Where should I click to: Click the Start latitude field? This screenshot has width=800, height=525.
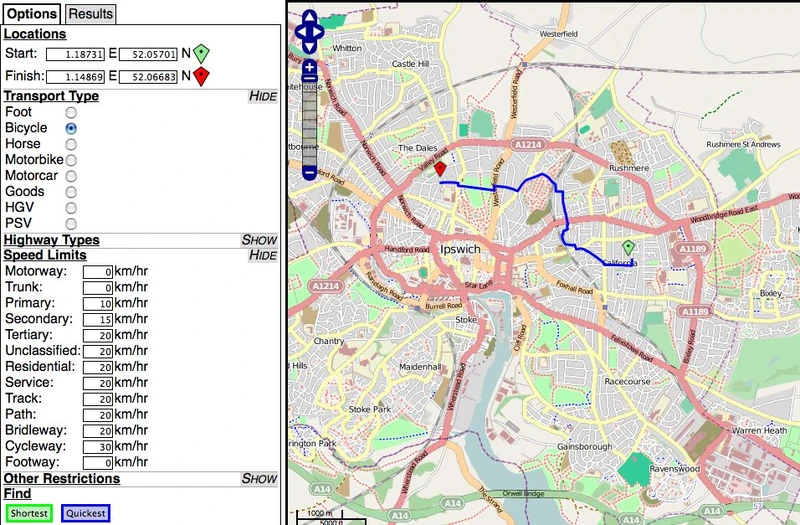[x=148, y=54]
